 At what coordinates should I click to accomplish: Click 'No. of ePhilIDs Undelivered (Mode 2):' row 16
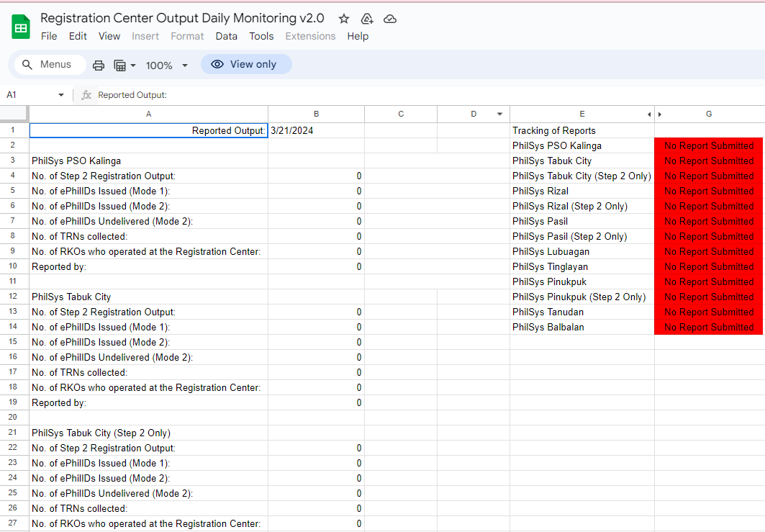(149, 357)
